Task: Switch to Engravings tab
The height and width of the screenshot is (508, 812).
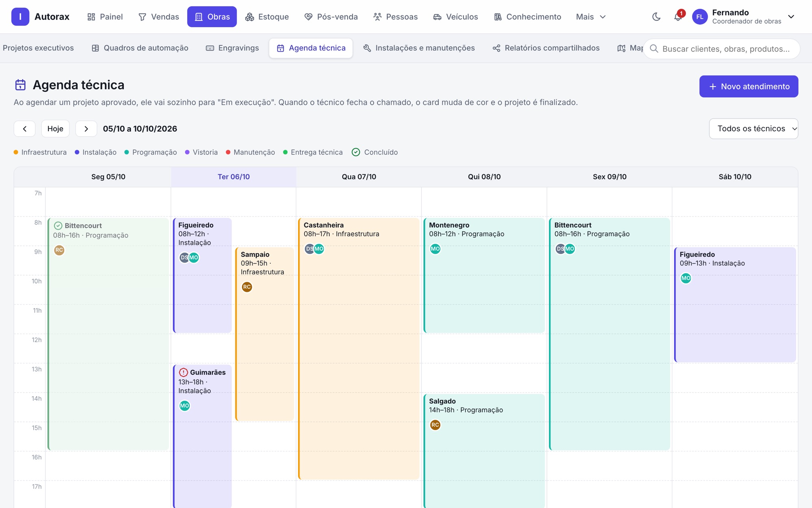Action: [x=232, y=48]
